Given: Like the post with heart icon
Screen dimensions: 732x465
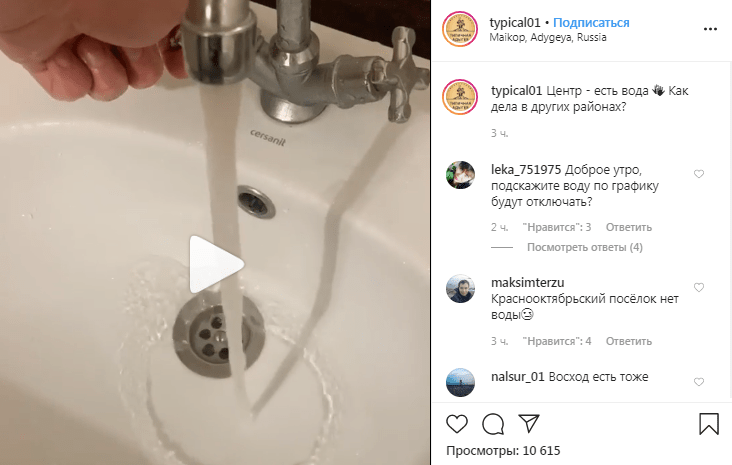Looking at the screenshot, I should [457, 424].
